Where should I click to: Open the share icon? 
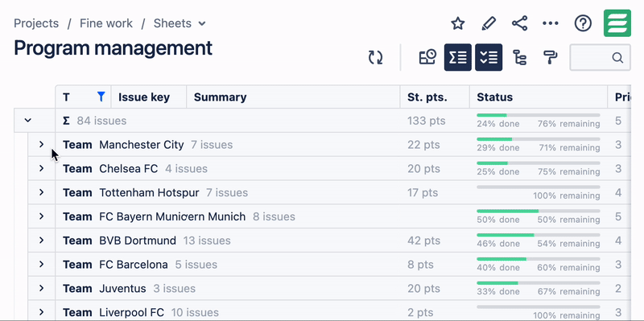click(x=519, y=23)
